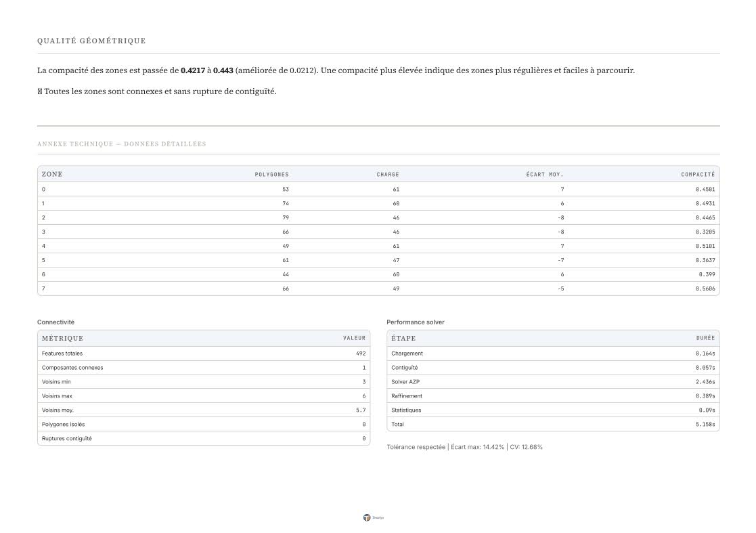Image resolution: width=756 pixels, height=533 pixels.
Task: Click the round T logo in the footer
Action: (366, 517)
